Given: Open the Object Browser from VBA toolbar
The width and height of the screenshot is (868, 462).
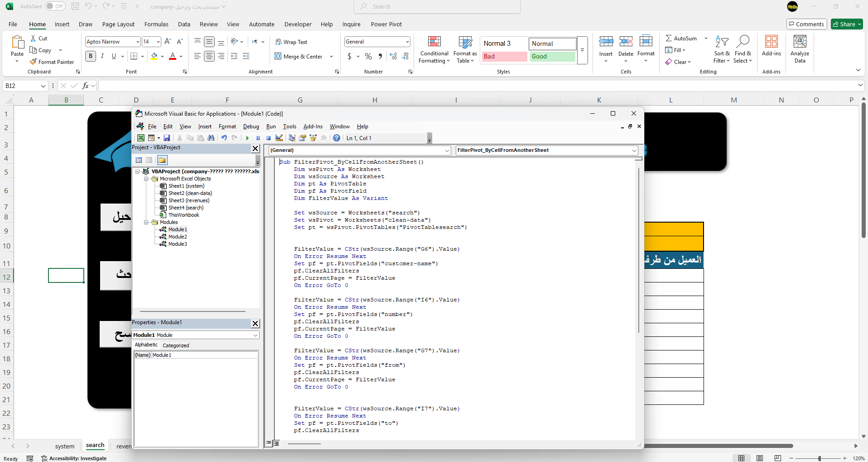Looking at the screenshot, I should (x=313, y=138).
